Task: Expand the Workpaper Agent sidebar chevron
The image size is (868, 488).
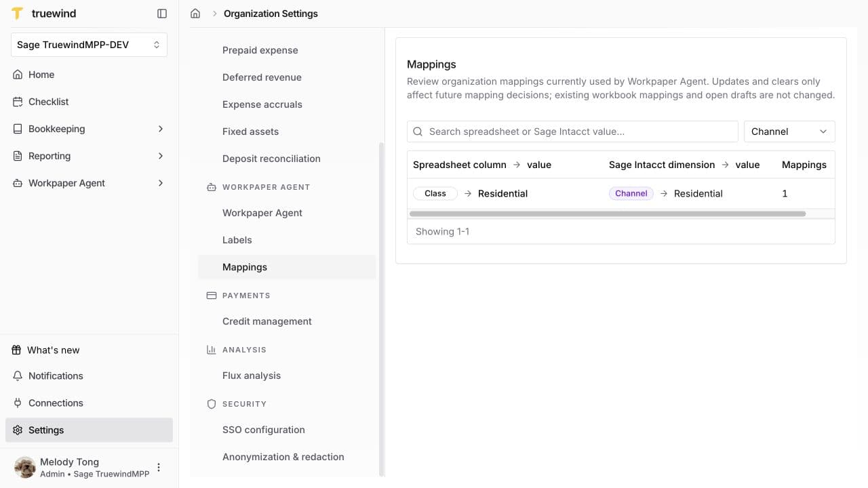Action: coord(161,183)
